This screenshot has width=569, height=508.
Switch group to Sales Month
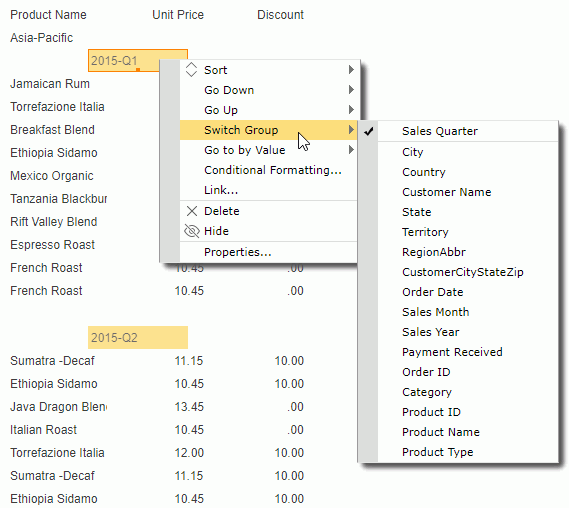coord(468,312)
